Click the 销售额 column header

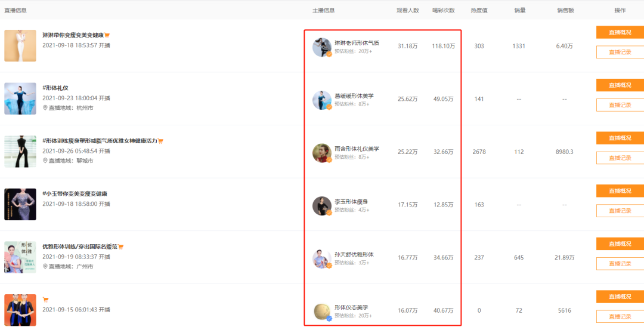tap(565, 11)
